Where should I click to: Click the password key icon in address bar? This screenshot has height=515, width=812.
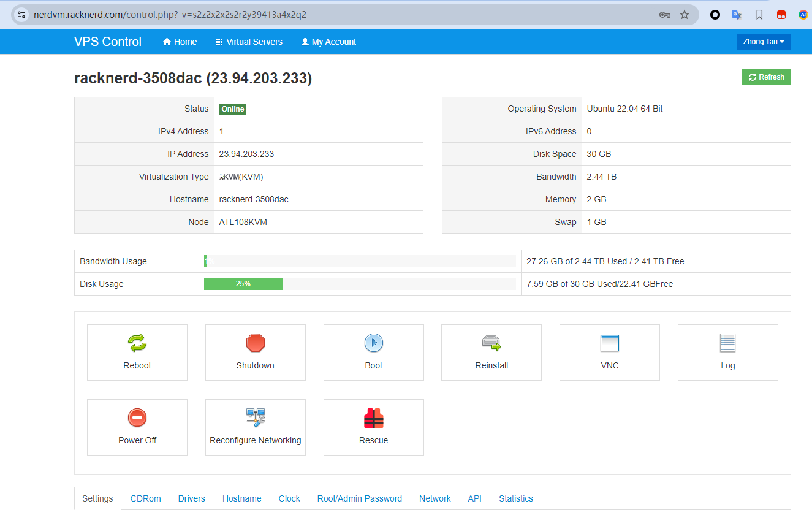(x=665, y=15)
